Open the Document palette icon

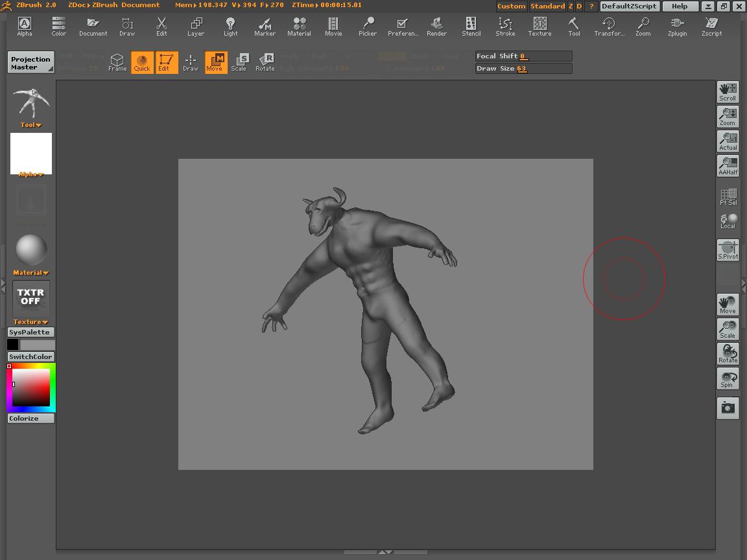pyautogui.click(x=93, y=27)
